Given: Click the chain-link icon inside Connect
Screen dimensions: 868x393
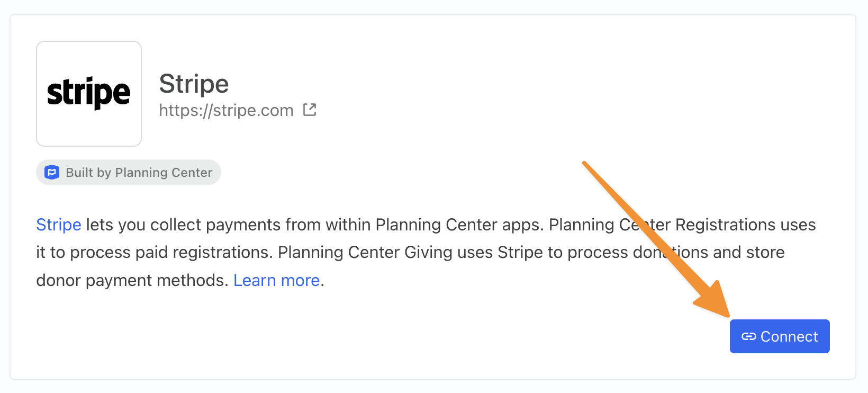Looking at the screenshot, I should 748,336.
